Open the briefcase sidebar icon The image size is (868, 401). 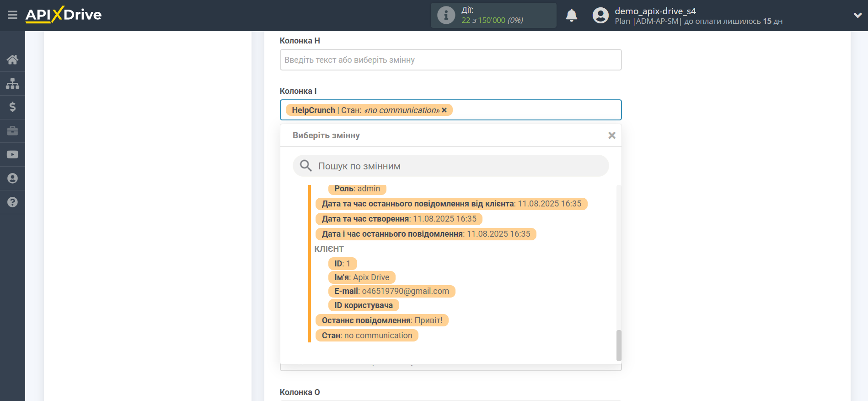click(x=12, y=131)
